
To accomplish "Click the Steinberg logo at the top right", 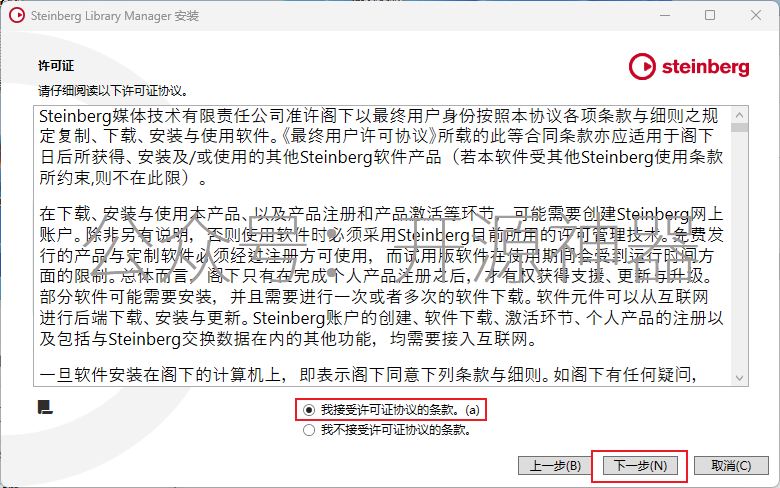I will [x=689, y=67].
